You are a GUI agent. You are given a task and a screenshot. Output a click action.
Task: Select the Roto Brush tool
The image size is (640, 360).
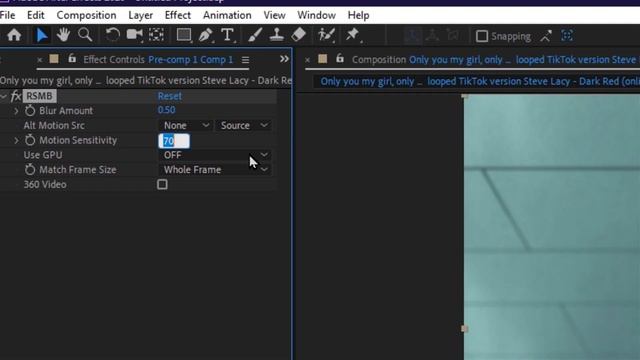pos(327,35)
